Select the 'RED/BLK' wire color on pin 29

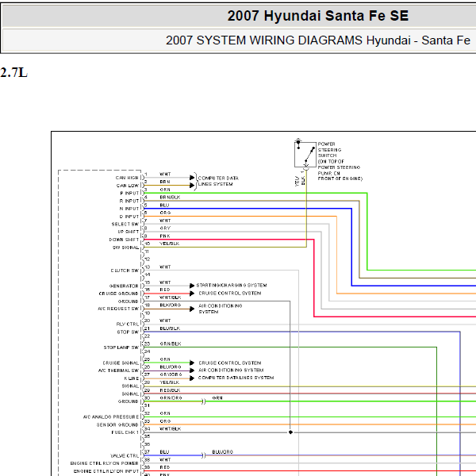click(x=170, y=390)
